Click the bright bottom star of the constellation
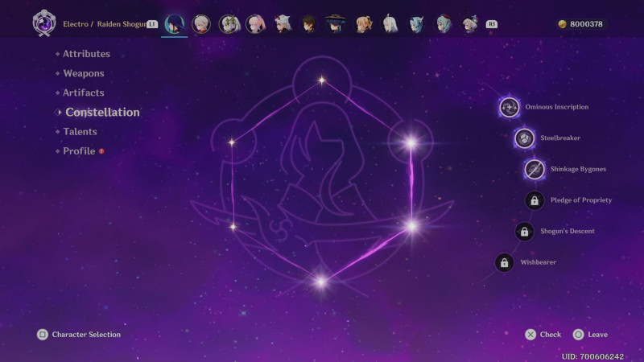This screenshot has height=362, width=644. (320, 282)
